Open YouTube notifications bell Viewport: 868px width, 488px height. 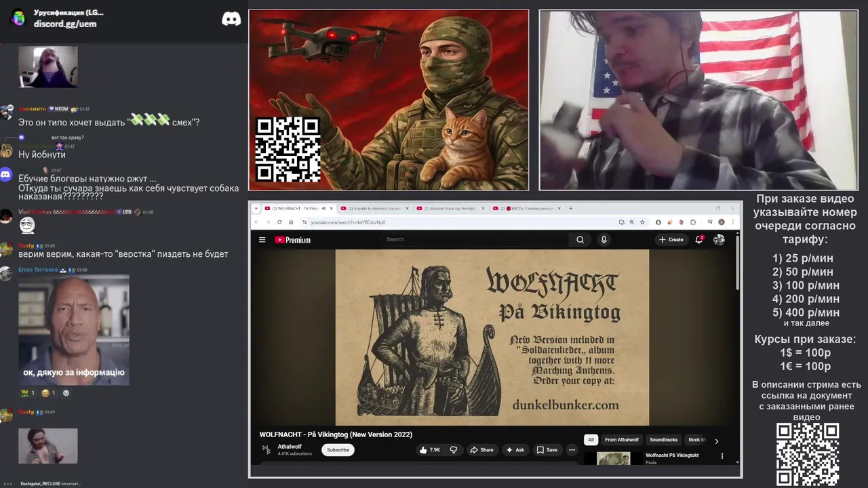[x=698, y=239]
